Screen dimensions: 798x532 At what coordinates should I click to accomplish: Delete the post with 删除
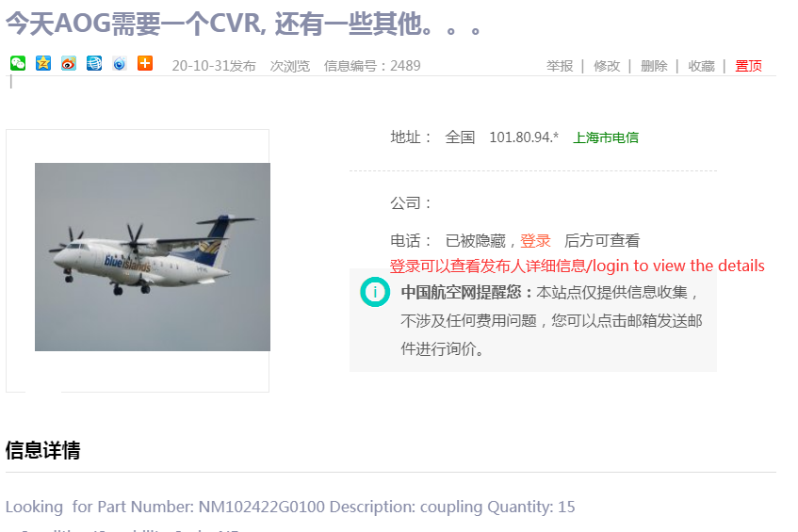coord(654,66)
